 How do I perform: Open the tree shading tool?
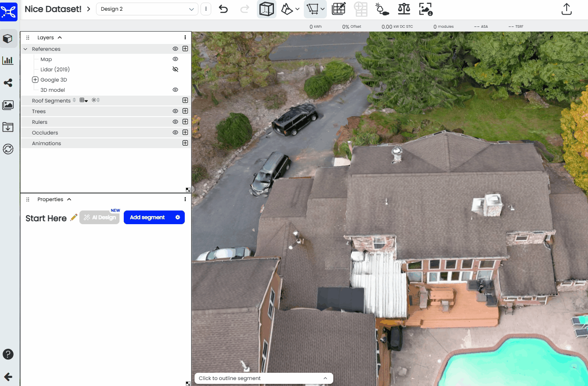[382, 9]
